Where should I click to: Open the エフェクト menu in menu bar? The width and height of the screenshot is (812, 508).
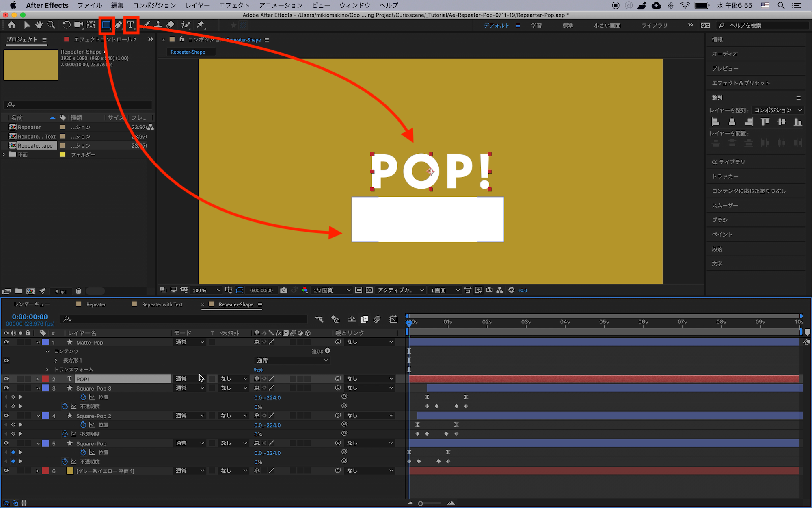pyautogui.click(x=234, y=5)
